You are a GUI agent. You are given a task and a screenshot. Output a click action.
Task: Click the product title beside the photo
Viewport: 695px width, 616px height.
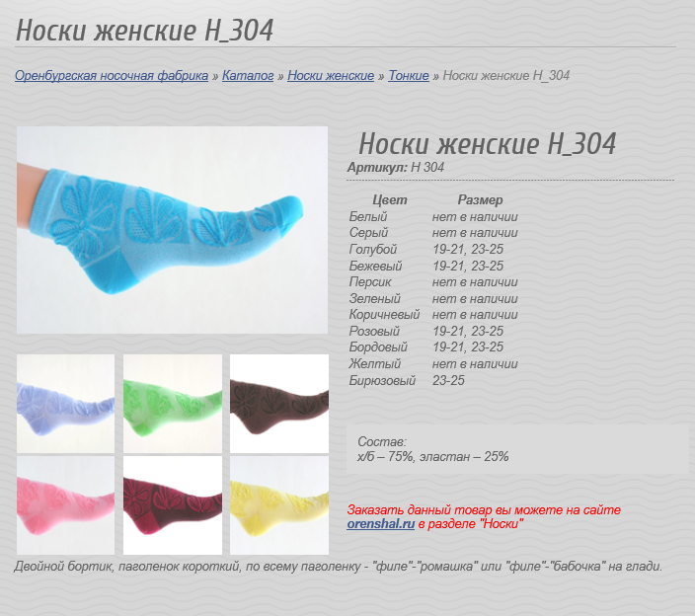[x=487, y=143]
